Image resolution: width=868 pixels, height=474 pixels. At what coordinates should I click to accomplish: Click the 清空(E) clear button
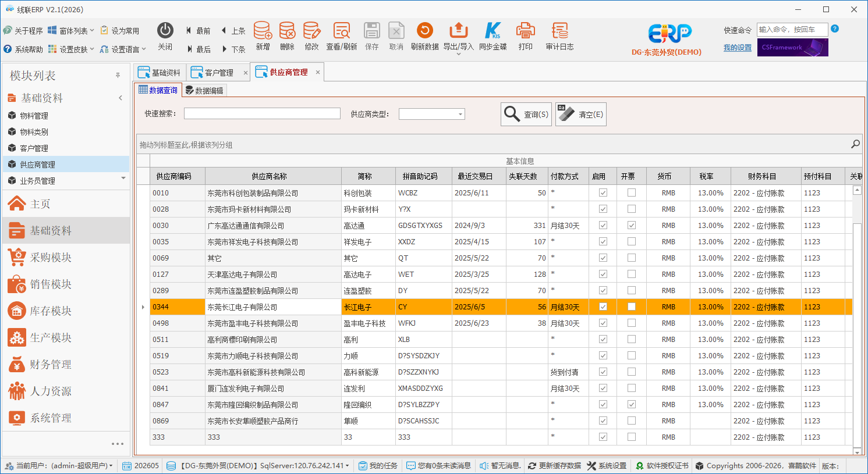pos(581,114)
